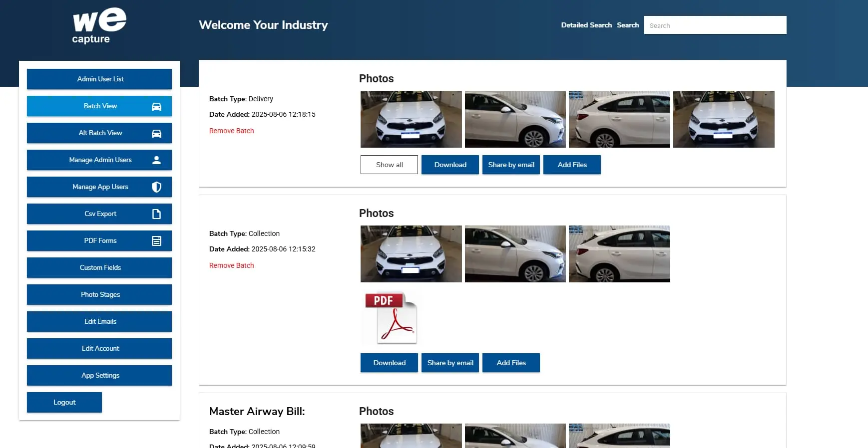Screen dimensions: 868x448
Task: Open the first front-view photo in Delivery batch
Action: 411,119
